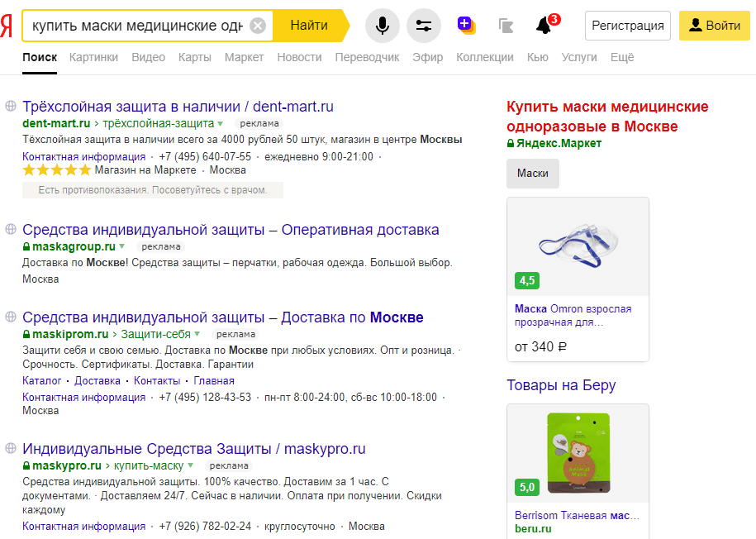
Task: Expand dropdown arrow after трёхслойная-защита path
Action: click(x=221, y=124)
